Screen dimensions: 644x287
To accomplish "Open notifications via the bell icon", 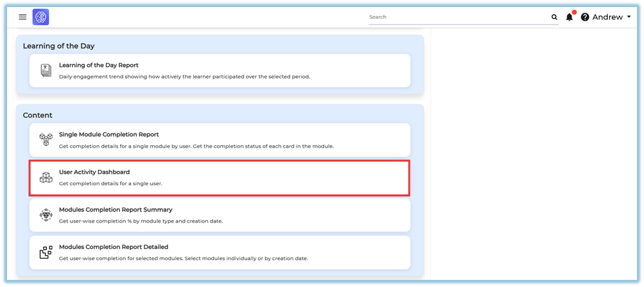I will coord(569,17).
